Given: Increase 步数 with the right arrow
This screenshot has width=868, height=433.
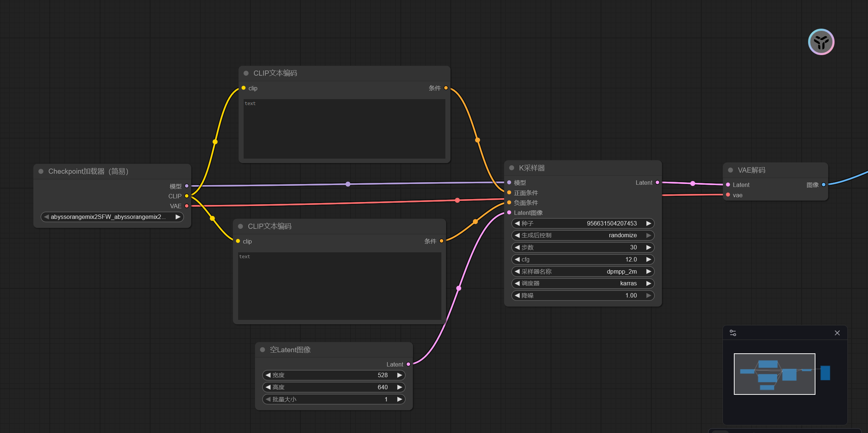Looking at the screenshot, I should (649, 248).
